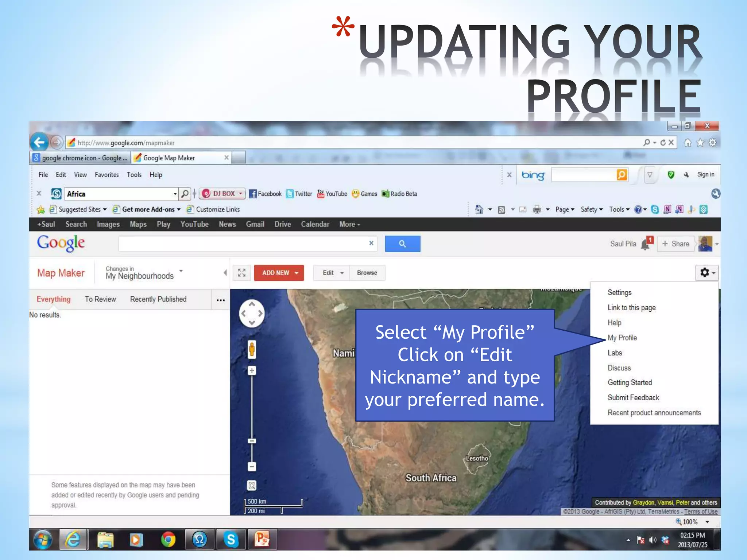This screenshot has width=747, height=560.
Task: Open Skype from the taskbar
Action: coord(231,539)
